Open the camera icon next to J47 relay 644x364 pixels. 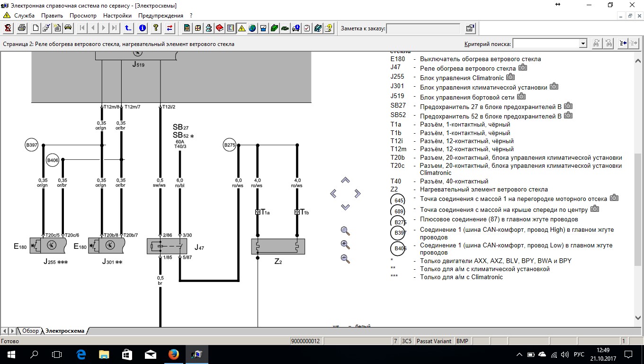(x=523, y=68)
